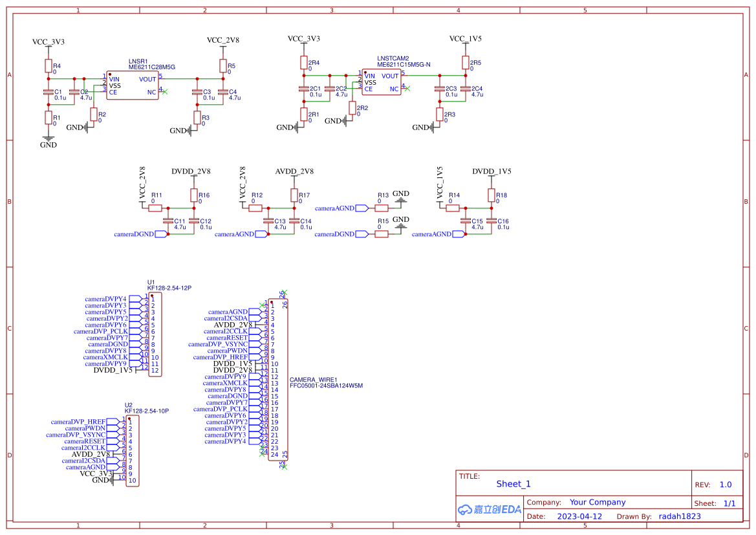Select capacitor C1 0.1u
The image size is (756, 535).
[49, 93]
